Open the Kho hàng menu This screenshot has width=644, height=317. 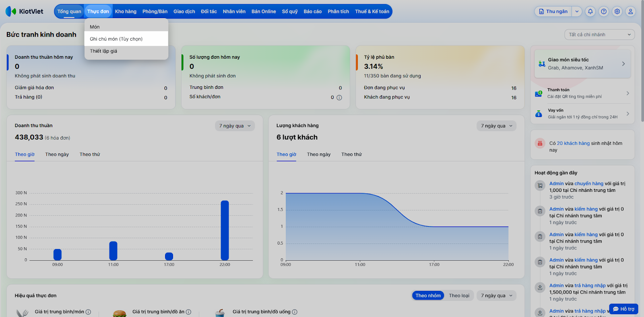pyautogui.click(x=126, y=12)
